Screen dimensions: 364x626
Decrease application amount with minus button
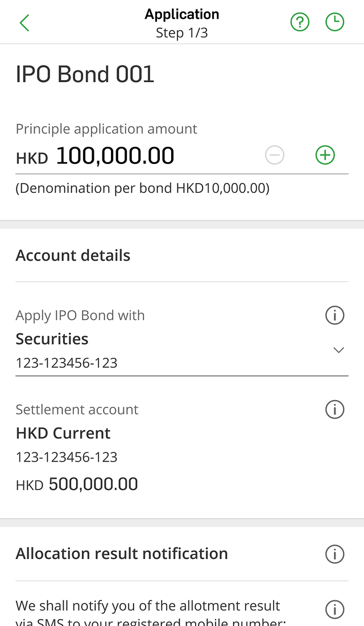click(275, 155)
